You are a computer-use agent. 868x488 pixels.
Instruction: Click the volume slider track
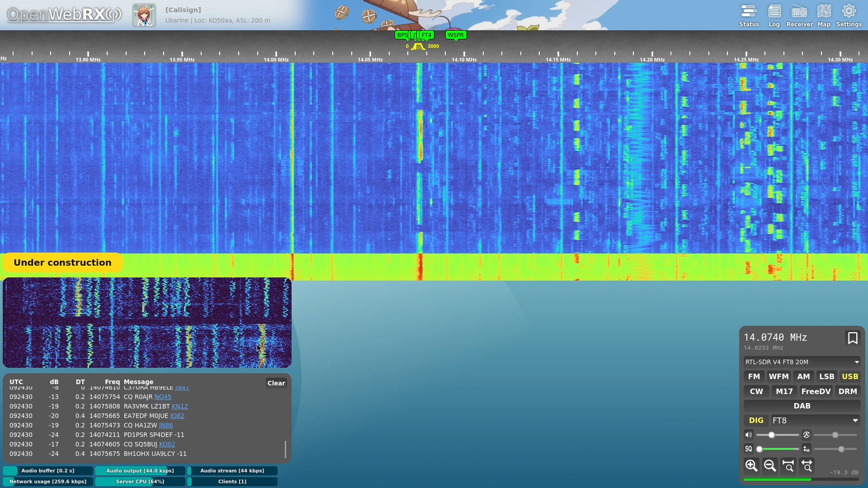click(787, 435)
